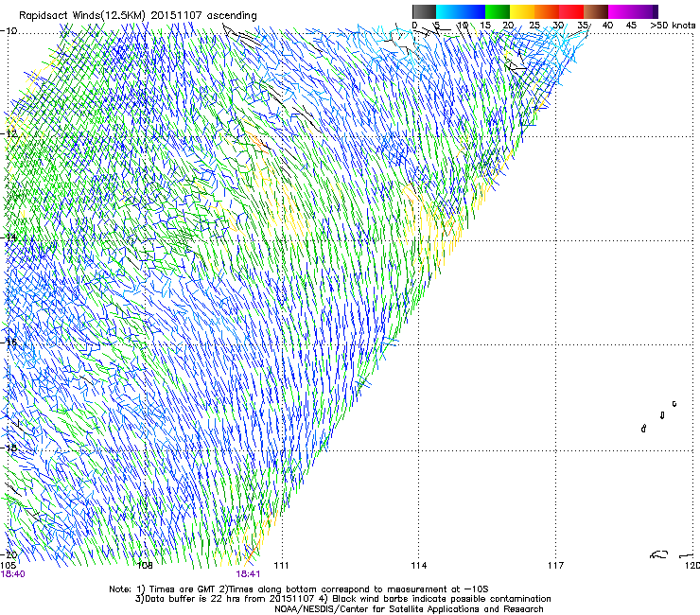Click the cyan 5-10 knots legend swatch
This screenshot has width=700, height=615.
448,11
